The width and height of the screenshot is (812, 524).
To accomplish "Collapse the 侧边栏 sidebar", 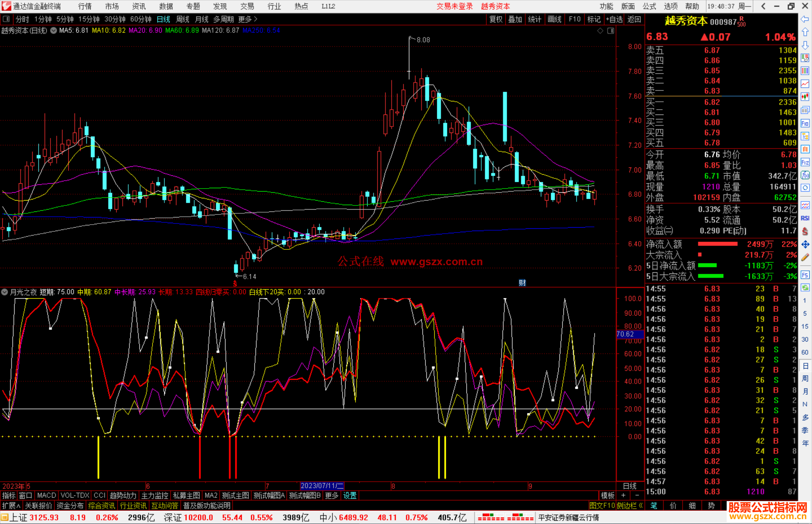I will (630, 506).
